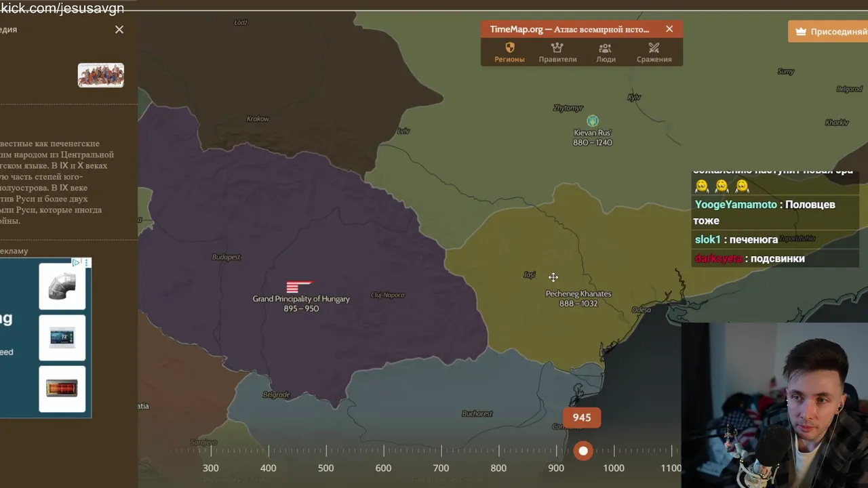Click the Budapest city label
Image resolution: width=868 pixels, height=488 pixels.
(x=226, y=257)
